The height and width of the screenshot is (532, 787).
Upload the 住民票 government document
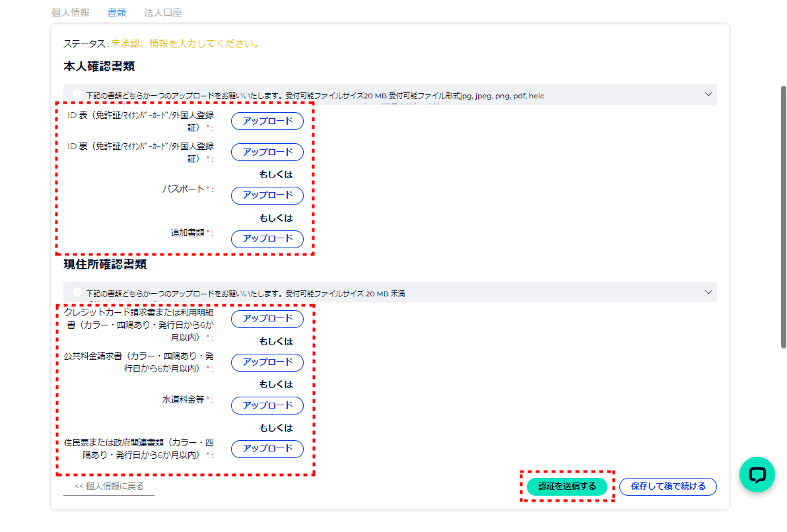click(267, 449)
